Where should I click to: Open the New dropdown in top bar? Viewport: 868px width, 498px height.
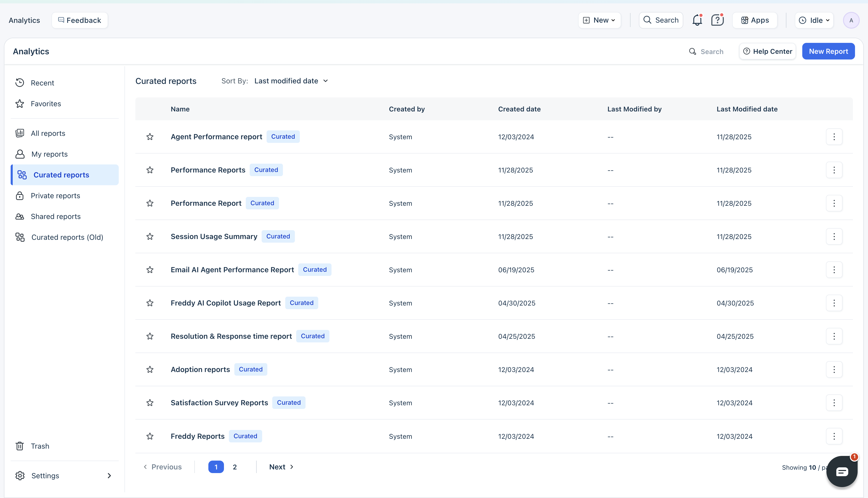(600, 20)
